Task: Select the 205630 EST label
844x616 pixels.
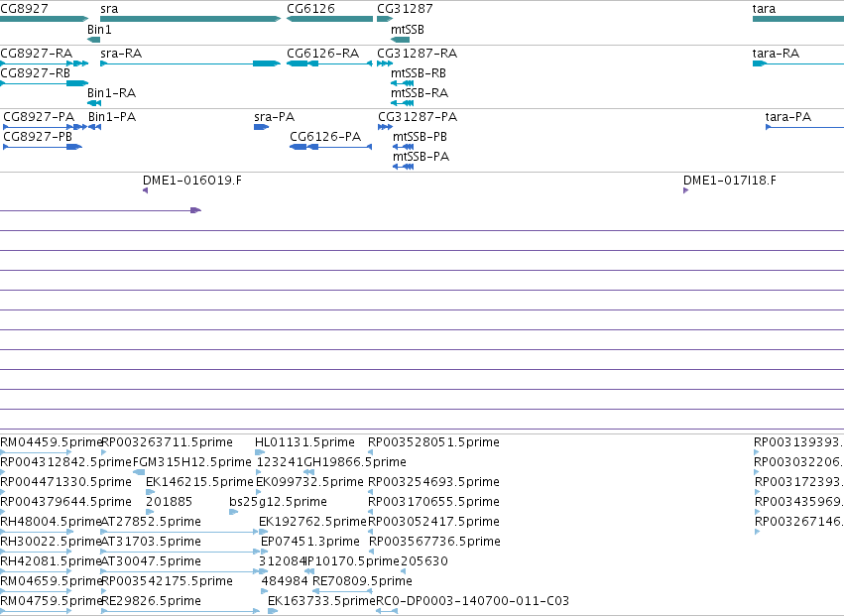Action: [x=424, y=561]
